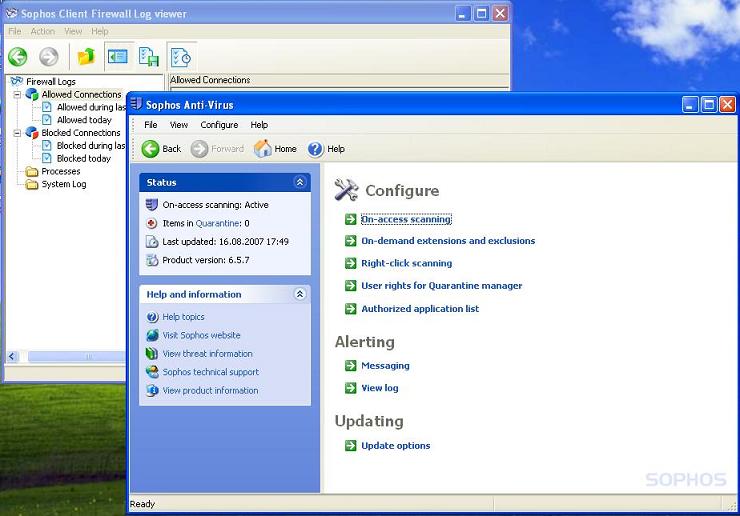This screenshot has width=740, height=516.
Task: Collapse the Blocked Connections tree node
Action: tap(17, 133)
